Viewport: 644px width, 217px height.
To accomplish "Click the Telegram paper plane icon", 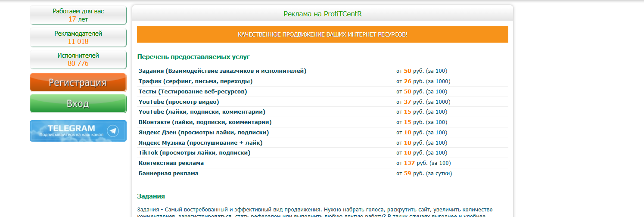I will (113, 131).
